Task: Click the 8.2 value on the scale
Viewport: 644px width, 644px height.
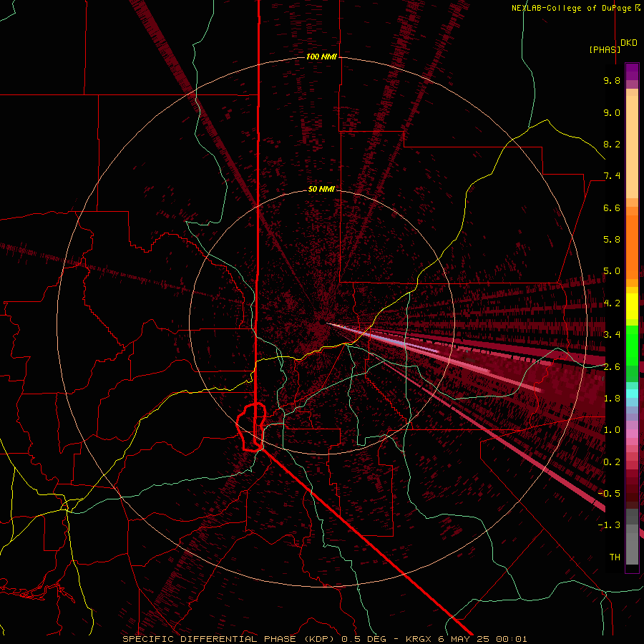Action: pos(612,144)
